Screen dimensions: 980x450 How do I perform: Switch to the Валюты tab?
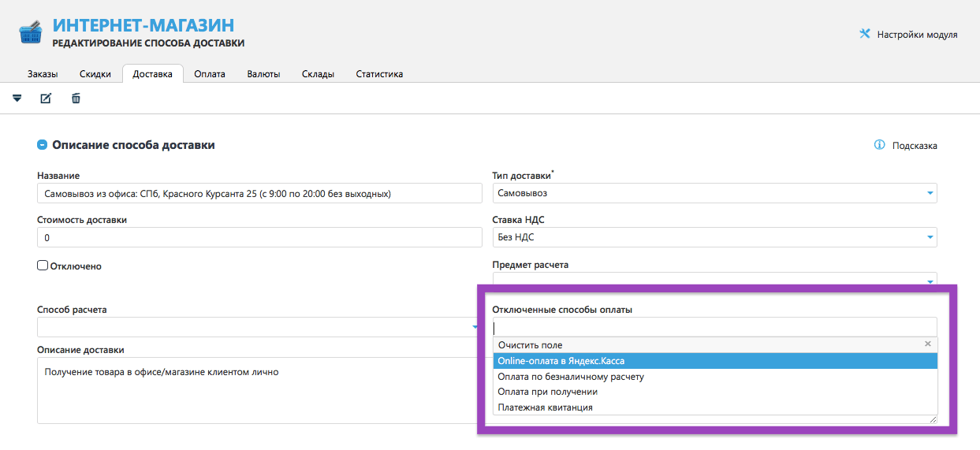point(263,74)
